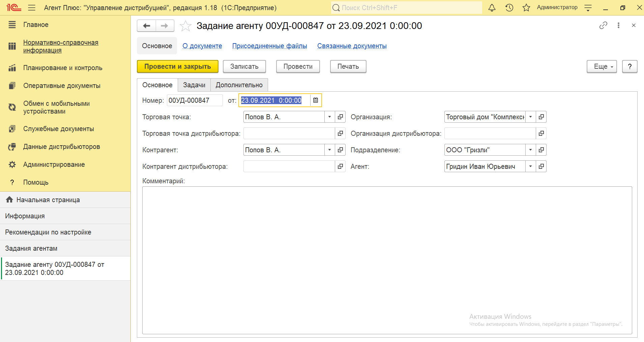
Task: Open Организация дистрибьютора record icon
Action: [541, 133]
